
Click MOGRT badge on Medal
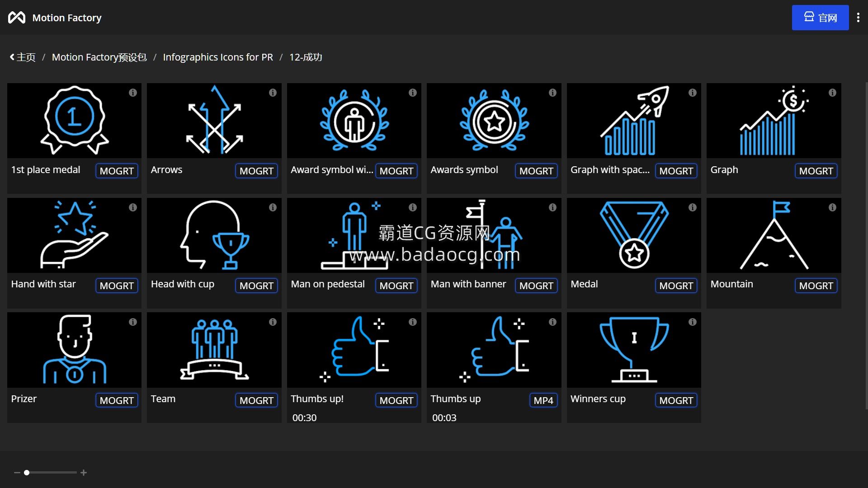tap(676, 286)
